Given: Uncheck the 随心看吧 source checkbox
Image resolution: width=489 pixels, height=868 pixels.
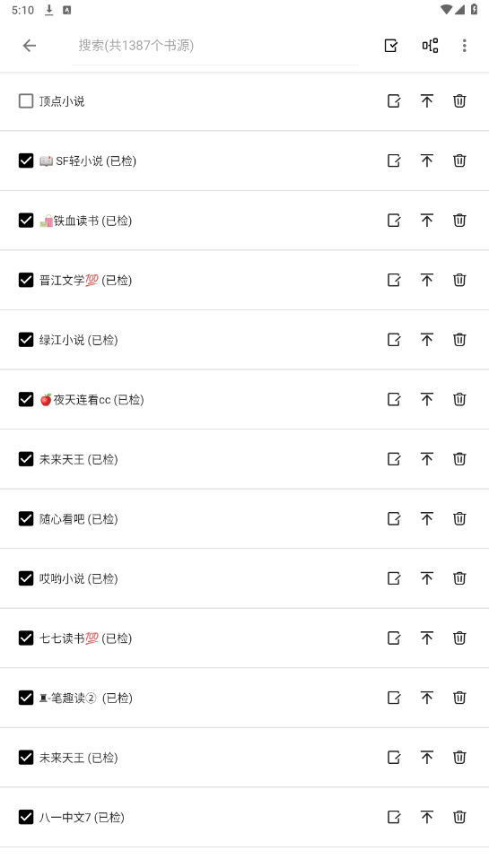Looking at the screenshot, I should (x=26, y=518).
